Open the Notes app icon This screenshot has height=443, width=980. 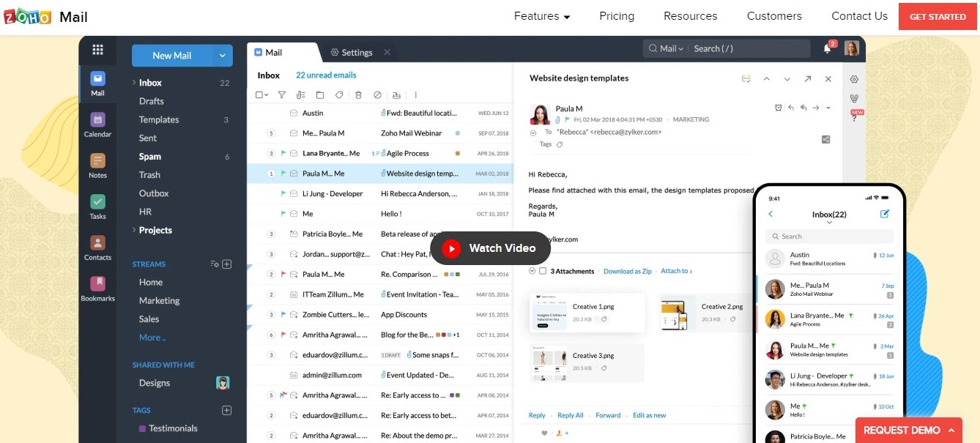97,162
